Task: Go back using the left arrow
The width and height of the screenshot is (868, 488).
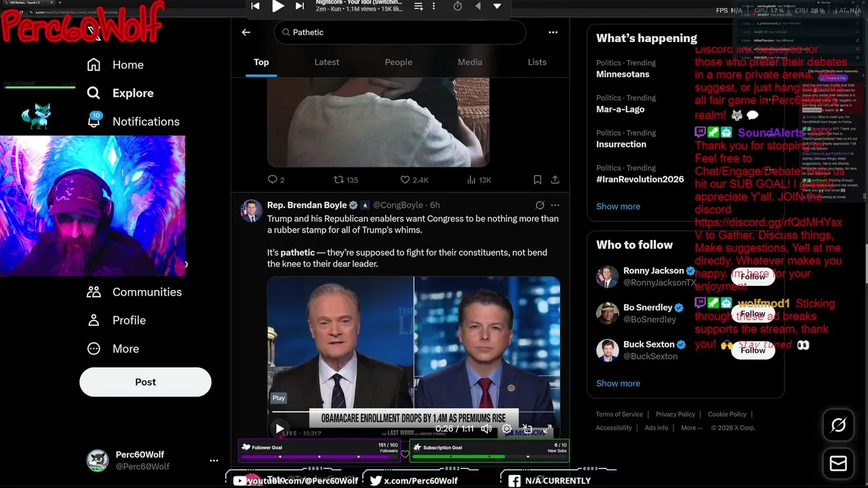Action: [x=246, y=32]
